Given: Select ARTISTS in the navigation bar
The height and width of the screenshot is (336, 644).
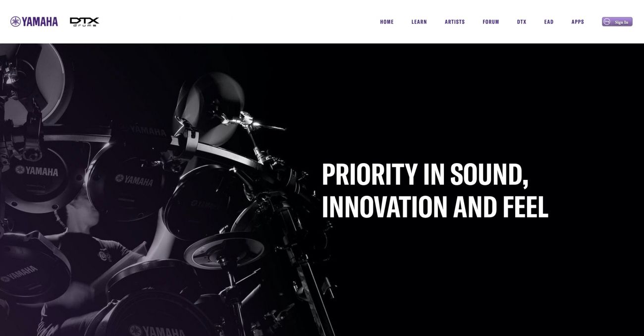Looking at the screenshot, I should coord(455,22).
